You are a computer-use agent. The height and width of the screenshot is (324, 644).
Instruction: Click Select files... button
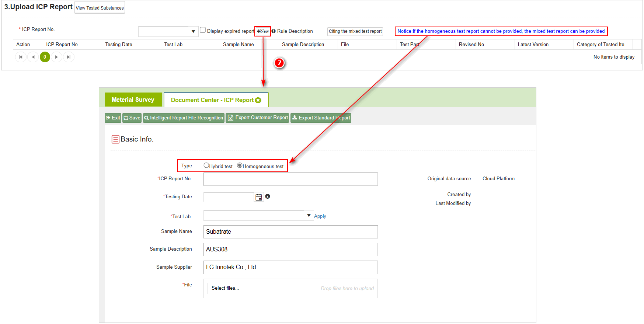pyautogui.click(x=225, y=288)
